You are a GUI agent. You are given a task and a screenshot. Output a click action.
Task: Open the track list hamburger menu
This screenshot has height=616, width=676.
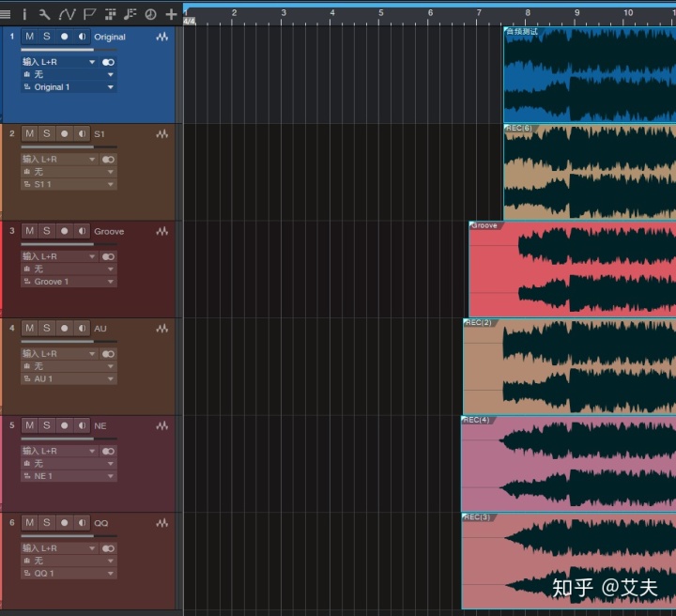6,15
